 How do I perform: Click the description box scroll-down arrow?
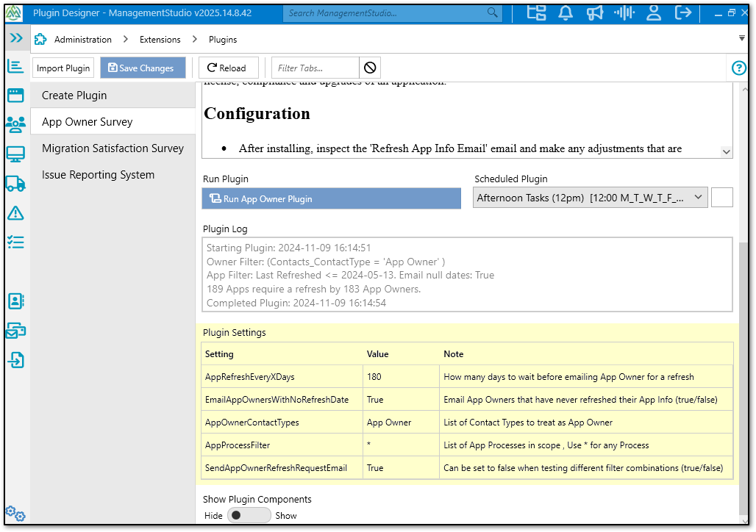point(726,152)
